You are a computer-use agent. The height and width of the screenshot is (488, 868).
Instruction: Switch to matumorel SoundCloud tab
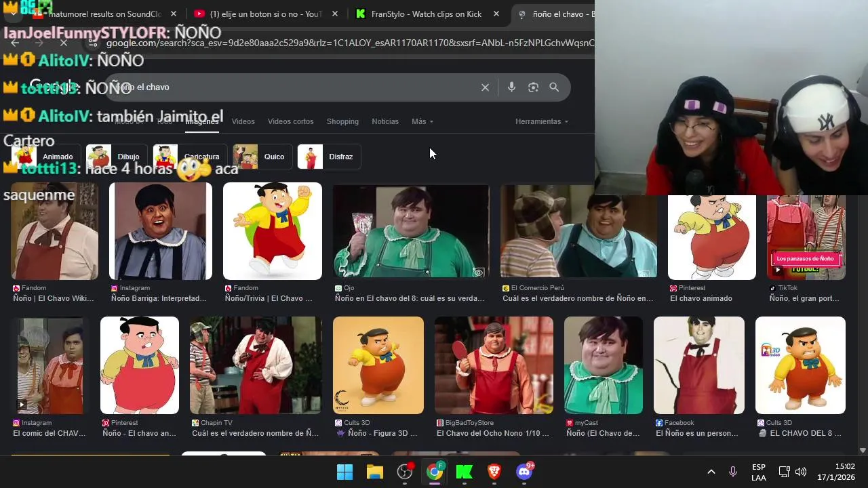(x=105, y=14)
